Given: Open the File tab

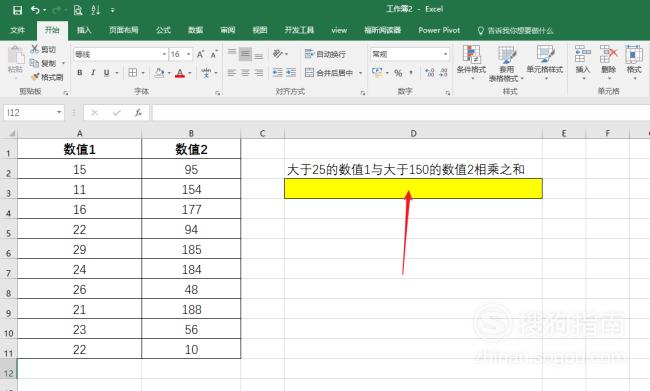Looking at the screenshot, I should pos(17,30).
